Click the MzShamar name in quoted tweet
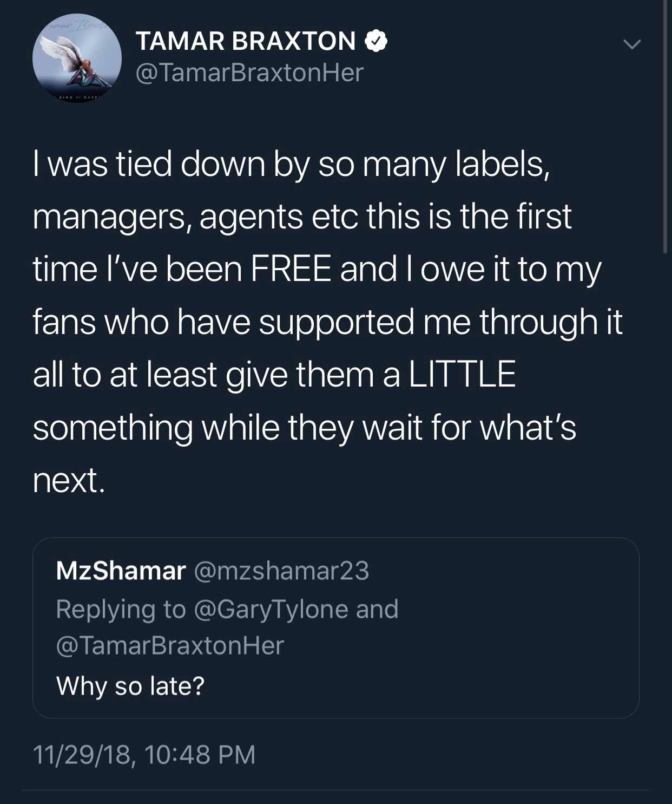 [x=121, y=571]
